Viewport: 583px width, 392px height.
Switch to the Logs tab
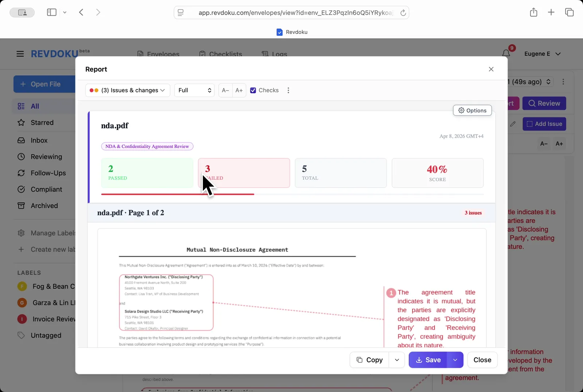(x=275, y=54)
